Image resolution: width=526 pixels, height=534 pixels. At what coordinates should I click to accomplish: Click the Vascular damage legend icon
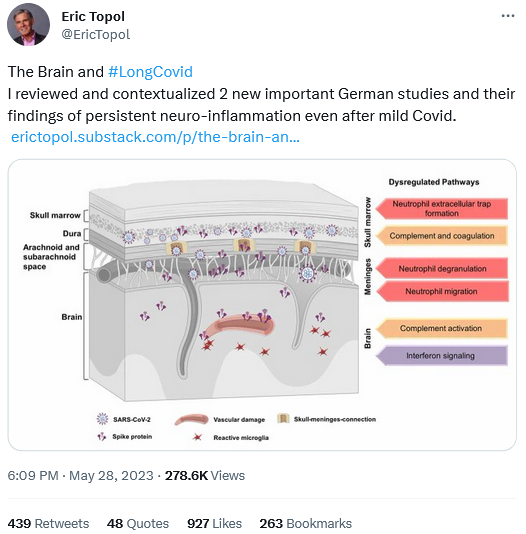[x=191, y=420]
